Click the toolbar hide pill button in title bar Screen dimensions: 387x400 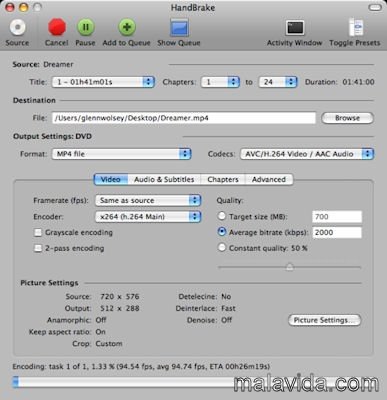(375, 7)
